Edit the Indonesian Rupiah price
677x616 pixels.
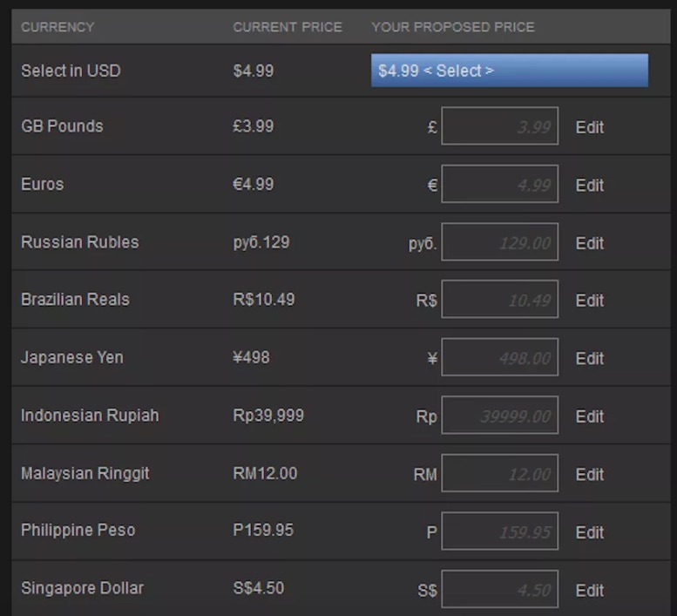coord(589,416)
